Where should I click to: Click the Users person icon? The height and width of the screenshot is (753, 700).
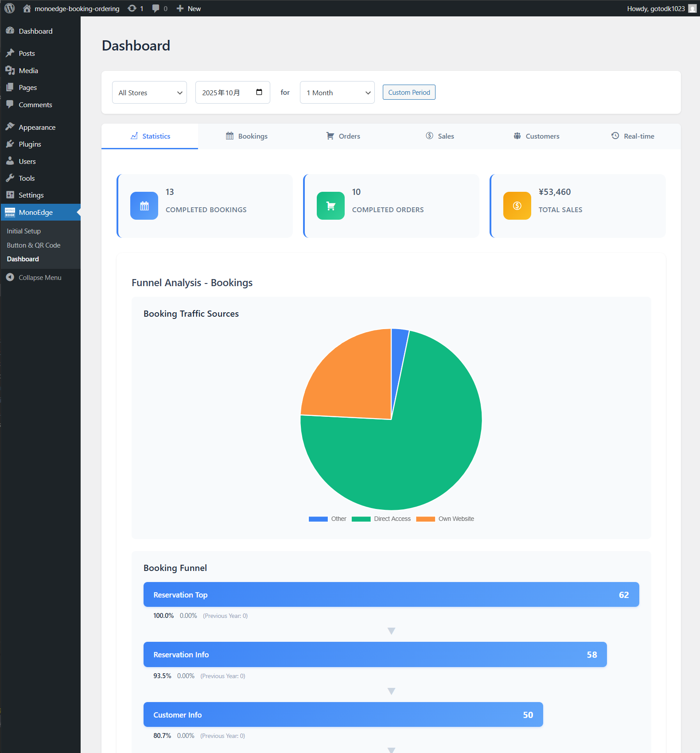pos(10,161)
